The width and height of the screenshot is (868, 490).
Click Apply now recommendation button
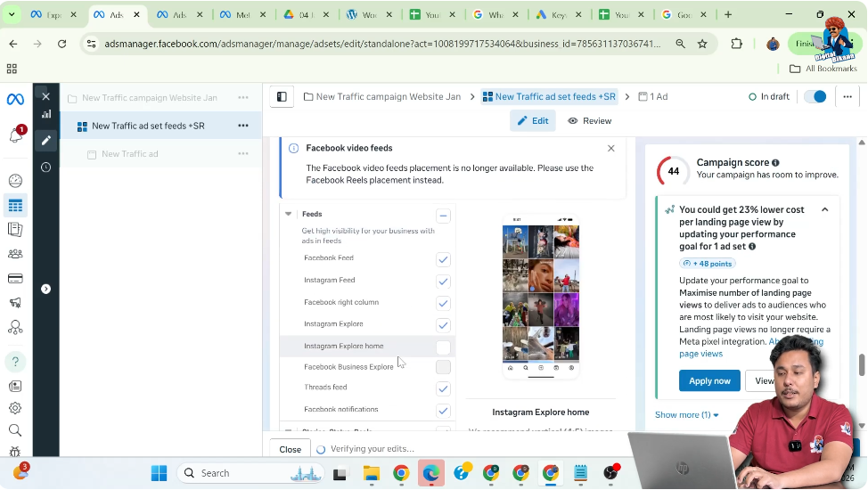click(709, 381)
